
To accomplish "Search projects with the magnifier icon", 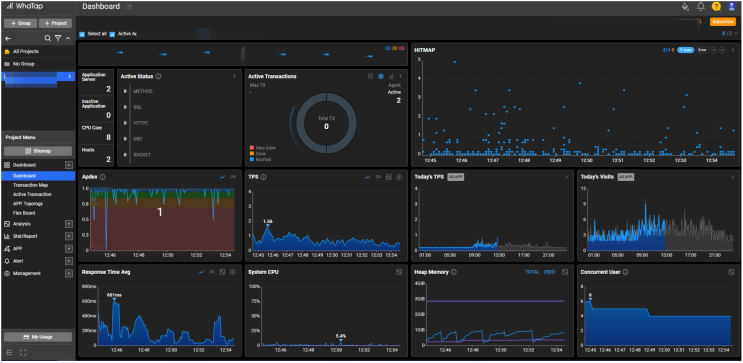I will coord(48,38).
